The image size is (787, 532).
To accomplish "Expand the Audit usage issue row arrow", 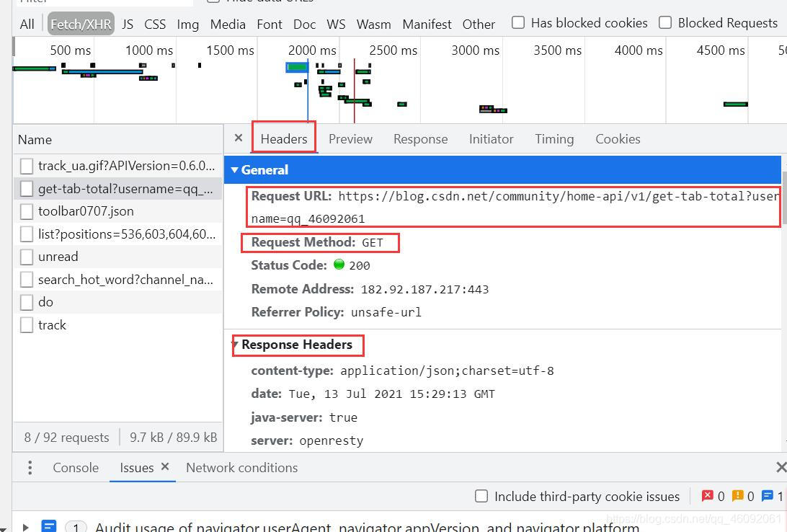I will pos(25,527).
